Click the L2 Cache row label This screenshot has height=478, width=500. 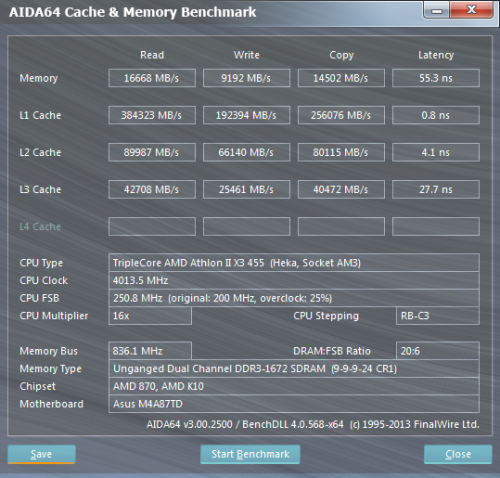click(x=40, y=152)
